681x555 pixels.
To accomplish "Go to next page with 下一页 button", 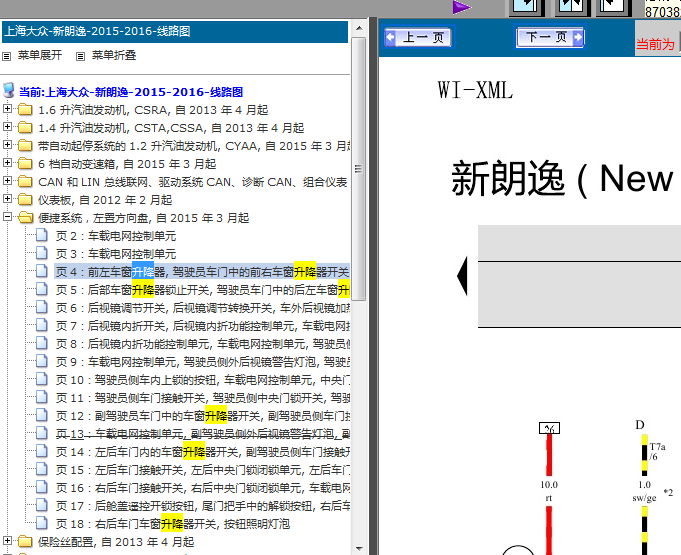I will 550,37.
